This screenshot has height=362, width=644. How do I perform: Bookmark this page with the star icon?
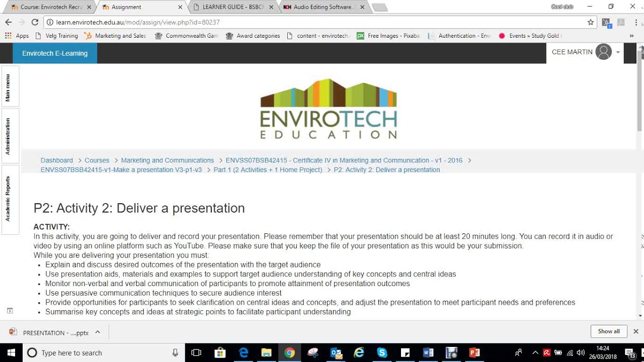pyautogui.click(x=591, y=22)
